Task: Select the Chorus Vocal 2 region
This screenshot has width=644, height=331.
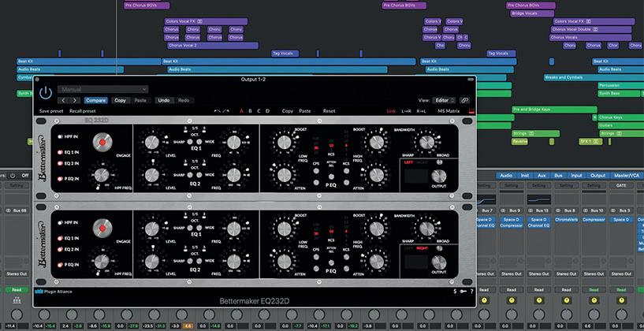Action: 211,46
